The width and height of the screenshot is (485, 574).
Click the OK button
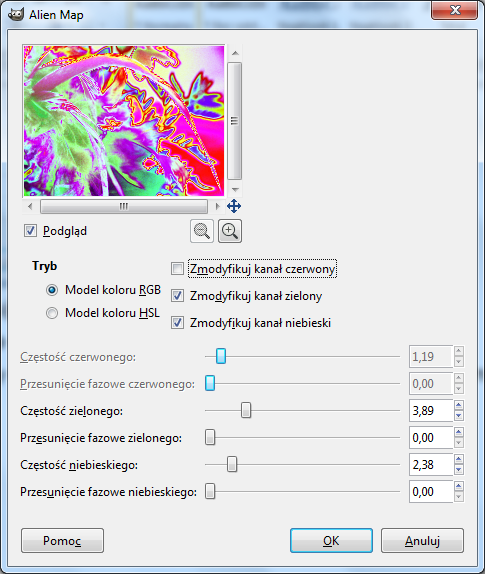(331, 540)
